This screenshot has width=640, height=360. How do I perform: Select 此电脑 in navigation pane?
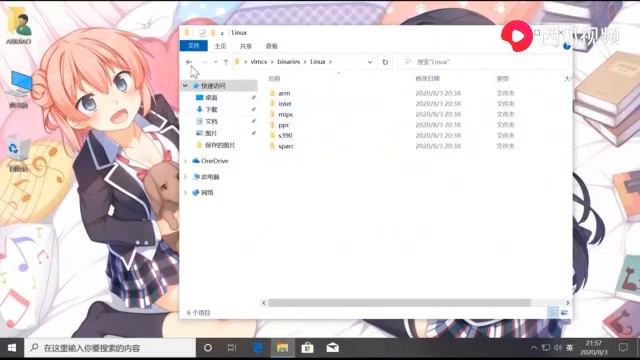(210, 177)
